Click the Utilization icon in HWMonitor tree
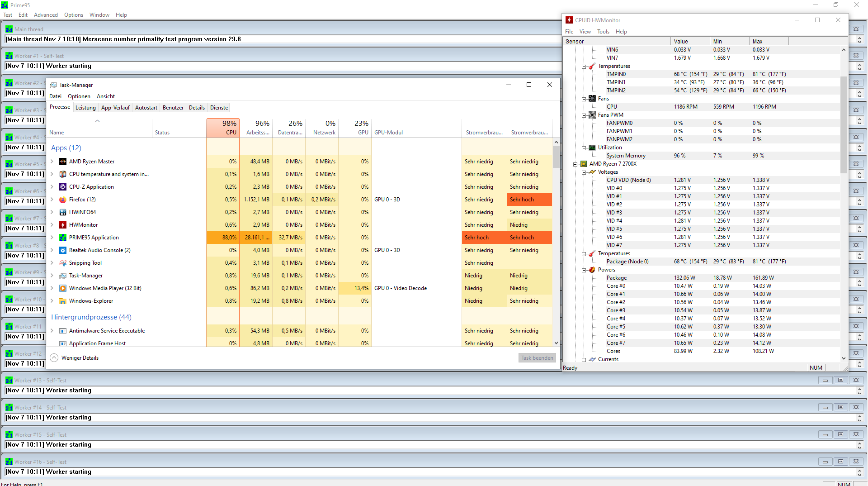 (x=592, y=148)
